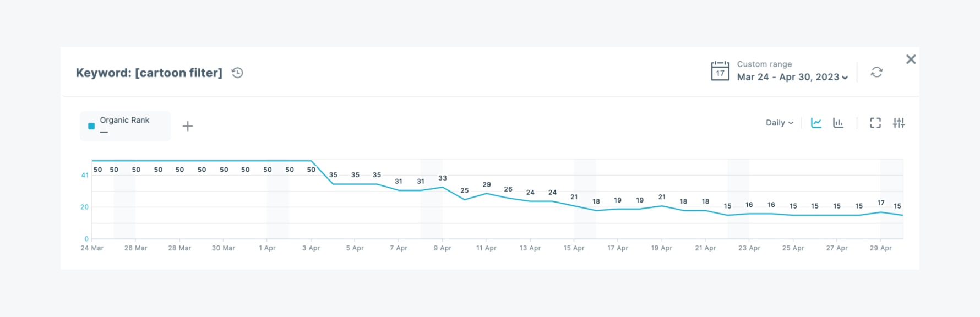The height and width of the screenshot is (317, 980).
Task: Switch to bar chart view
Action: [x=838, y=123]
